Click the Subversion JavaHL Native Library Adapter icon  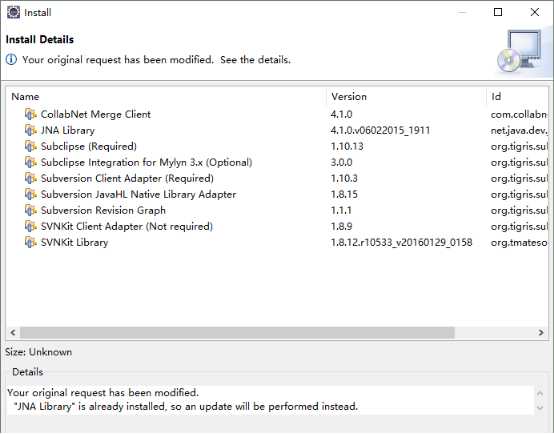click(31, 194)
